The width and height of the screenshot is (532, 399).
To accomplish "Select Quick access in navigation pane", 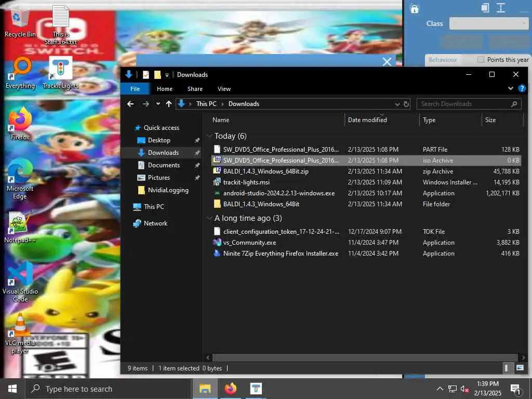I will 161,128.
